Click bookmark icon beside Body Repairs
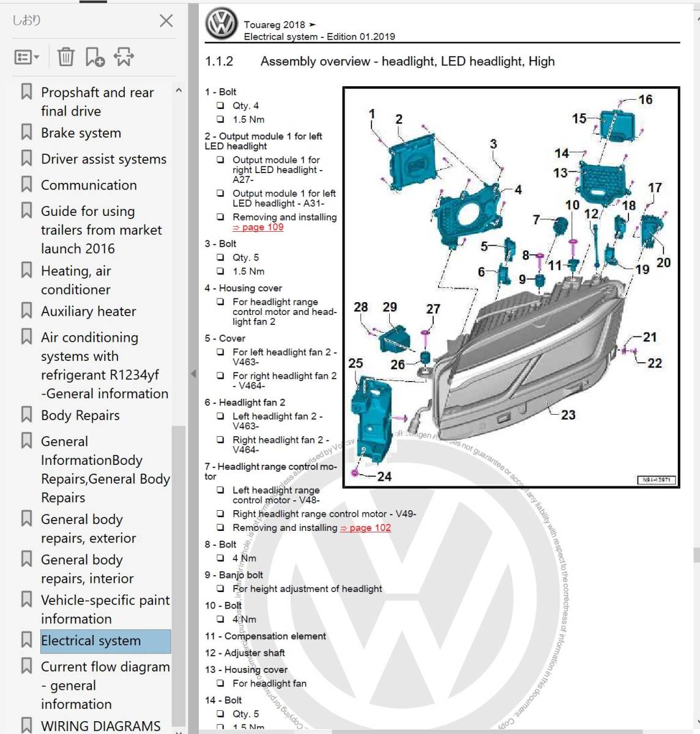This screenshot has width=700, height=734. (x=26, y=415)
